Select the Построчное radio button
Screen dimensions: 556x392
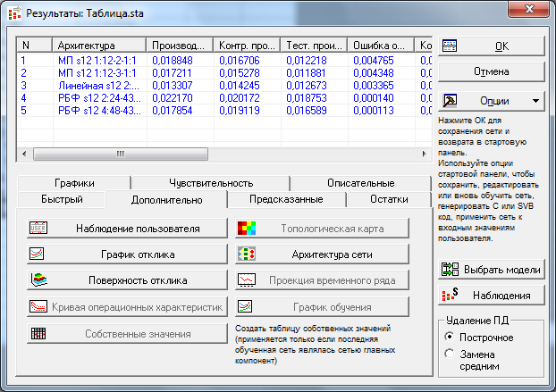point(450,337)
